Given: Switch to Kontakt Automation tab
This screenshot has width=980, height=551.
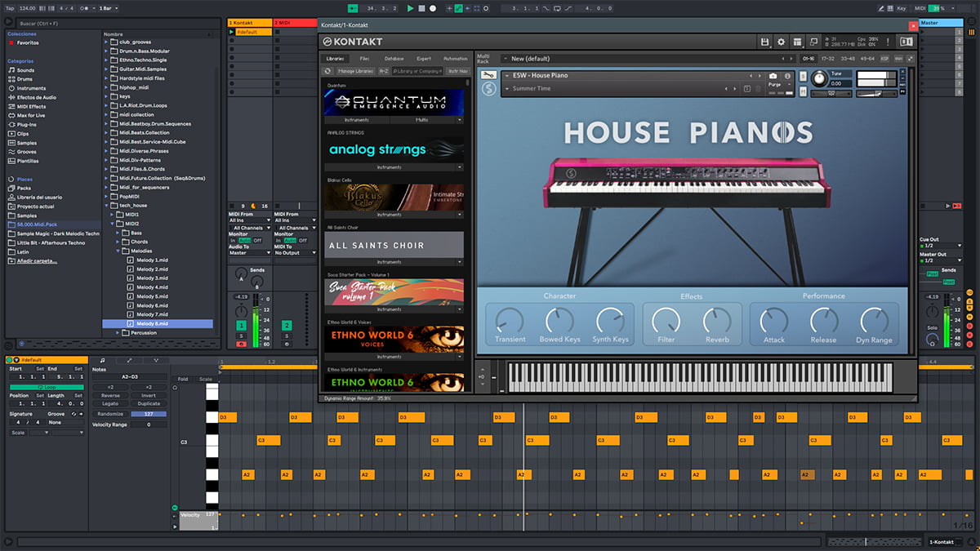Looking at the screenshot, I should point(455,59).
